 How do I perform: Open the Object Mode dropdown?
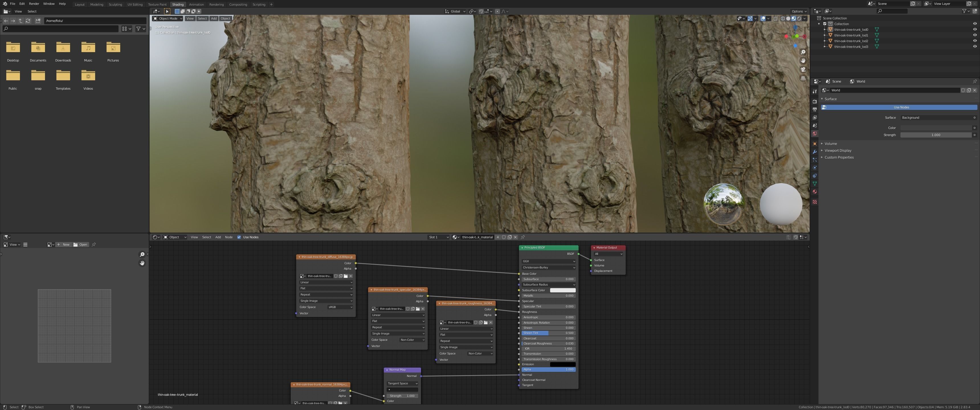click(168, 19)
